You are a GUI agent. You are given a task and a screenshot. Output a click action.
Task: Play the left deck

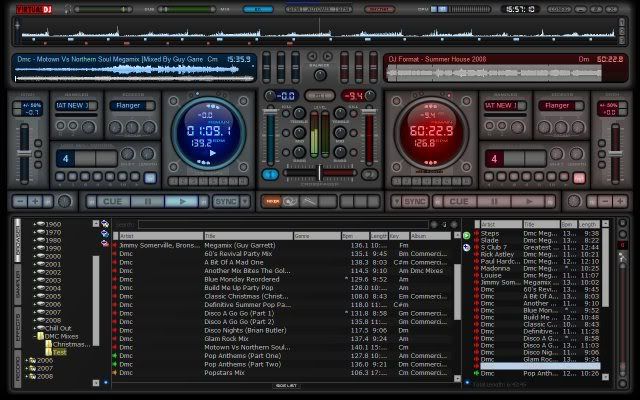pos(182,202)
